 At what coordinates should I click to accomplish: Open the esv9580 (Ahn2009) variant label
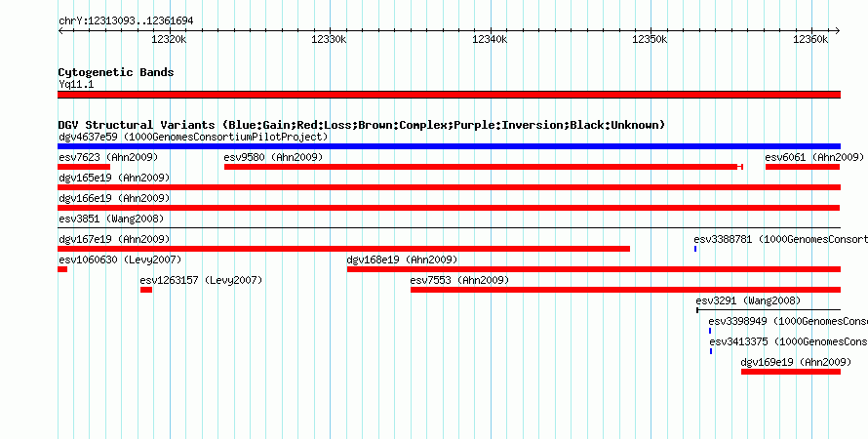tap(273, 157)
